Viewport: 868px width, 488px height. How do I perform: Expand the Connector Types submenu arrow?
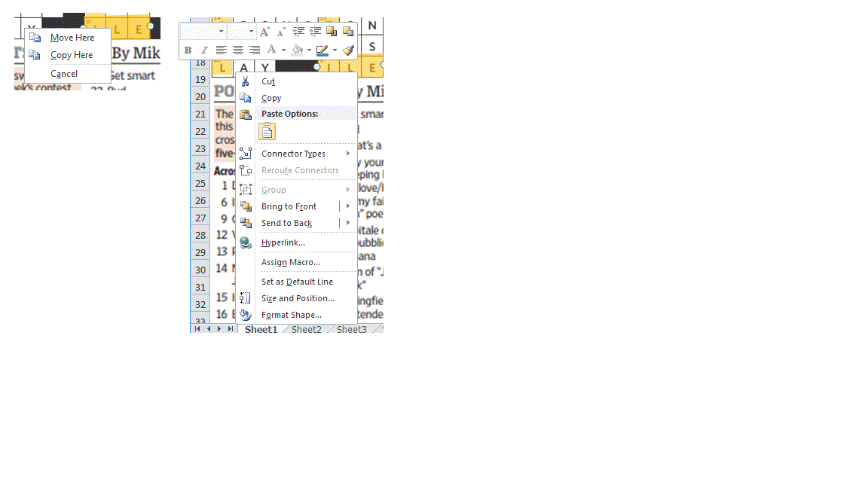[x=347, y=154]
